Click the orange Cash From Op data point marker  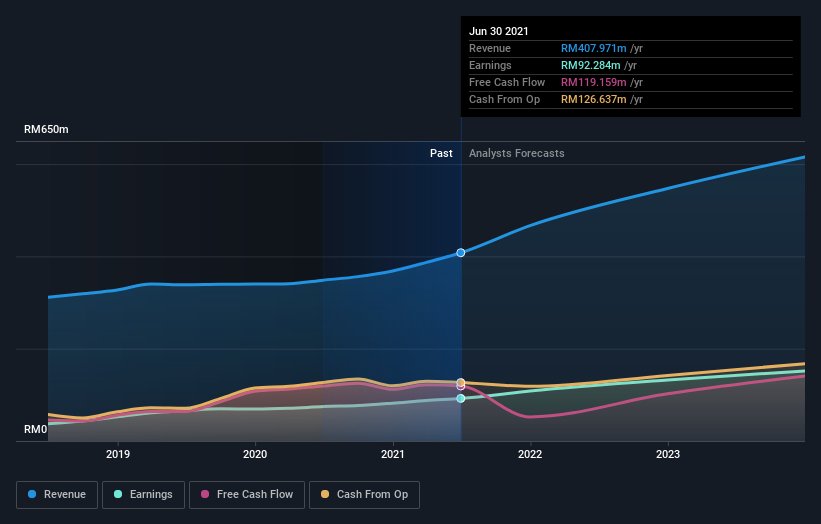[461, 383]
